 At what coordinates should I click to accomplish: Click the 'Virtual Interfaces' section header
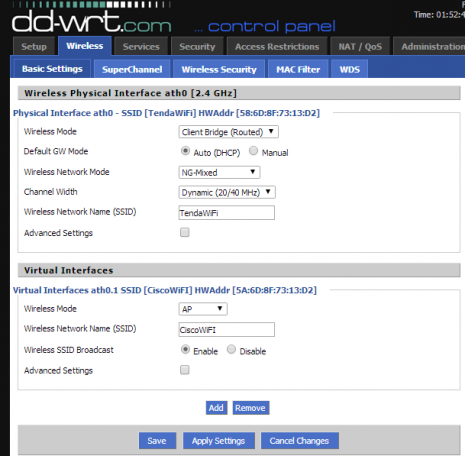click(69, 270)
